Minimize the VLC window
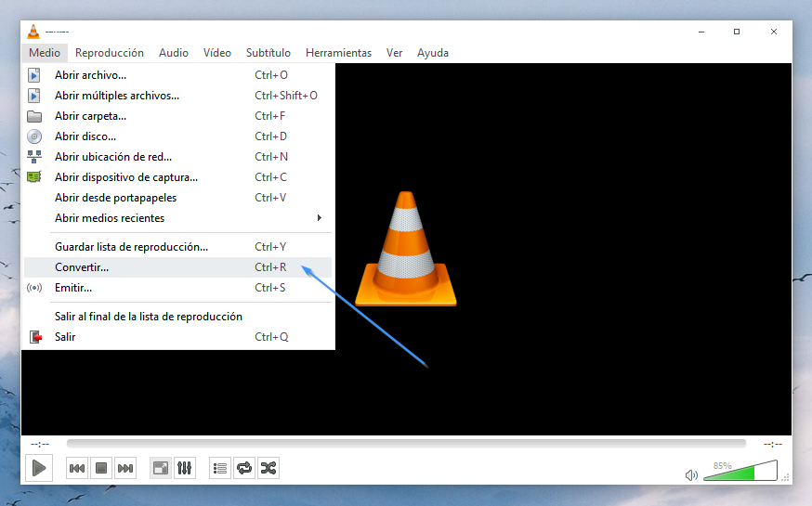The image size is (812, 506). [701, 32]
